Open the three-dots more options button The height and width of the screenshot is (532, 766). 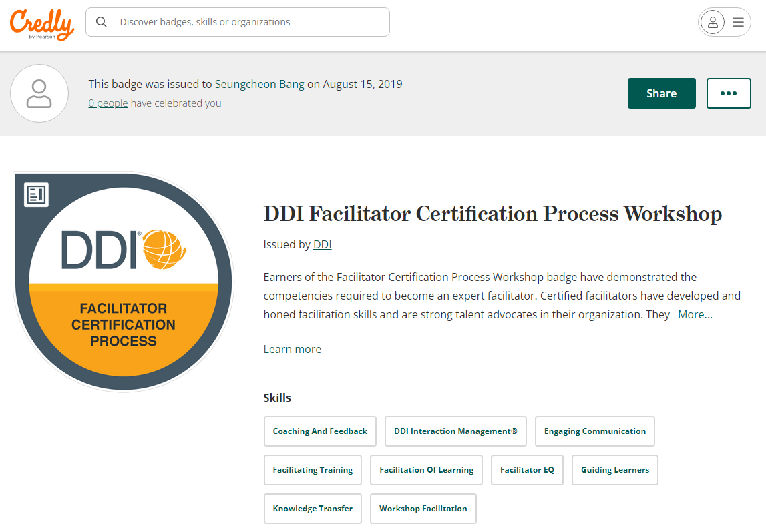pyautogui.click(x=729, y=93)
